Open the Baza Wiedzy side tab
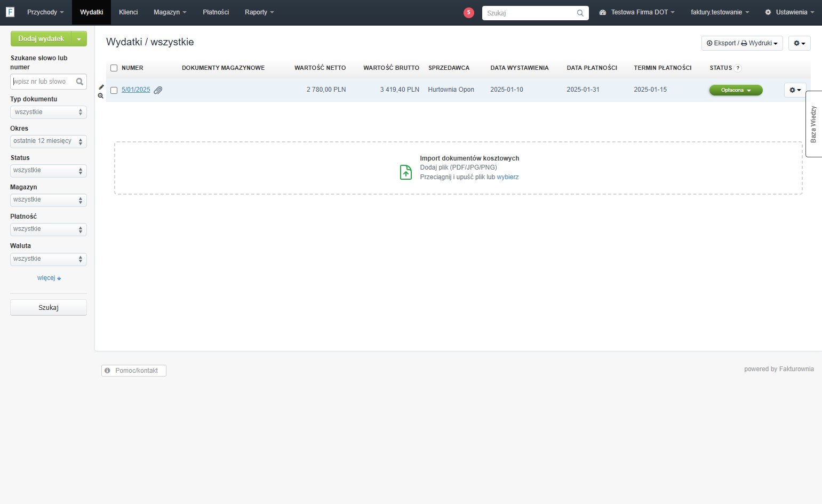 click(x=813, y=124)
